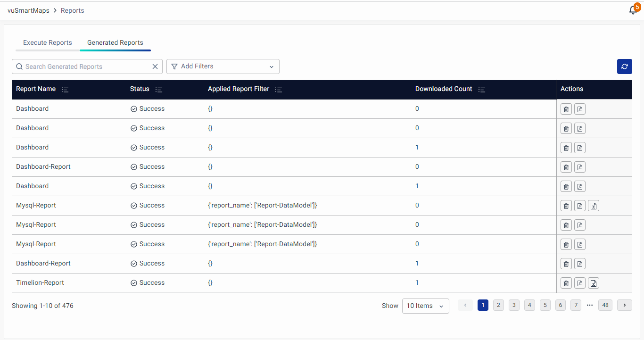Click Applied Report Filter column menu icon
Screen dimensions: 644x340
point(279,90)
